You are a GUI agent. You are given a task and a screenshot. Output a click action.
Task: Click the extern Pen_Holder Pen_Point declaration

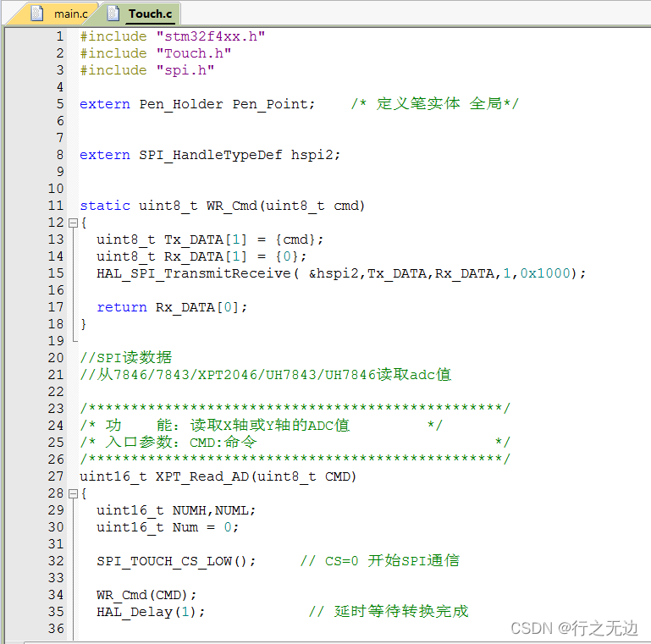pos(197,104)
